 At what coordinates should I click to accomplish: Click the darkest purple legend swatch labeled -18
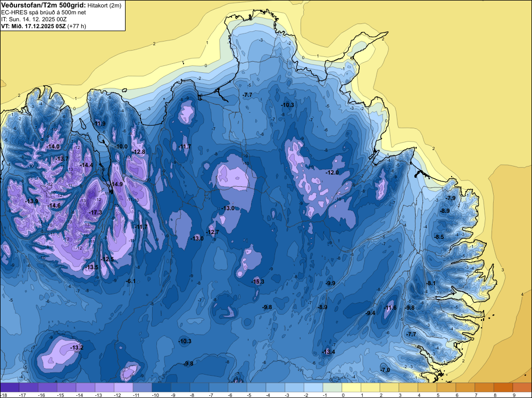point(10,387)
